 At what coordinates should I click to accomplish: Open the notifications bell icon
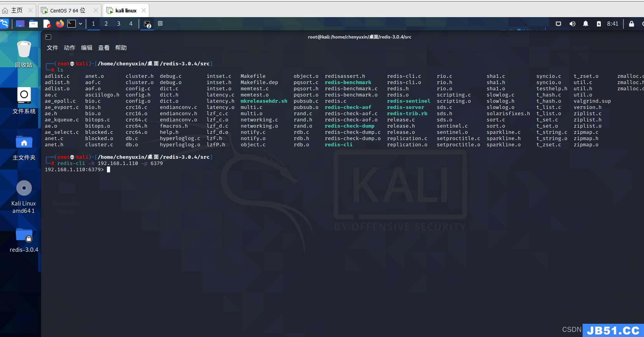[x=586, y=24]
